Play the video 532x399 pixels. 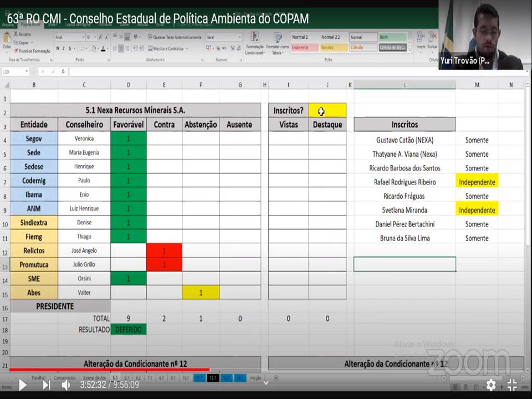(x=22, y=385)
